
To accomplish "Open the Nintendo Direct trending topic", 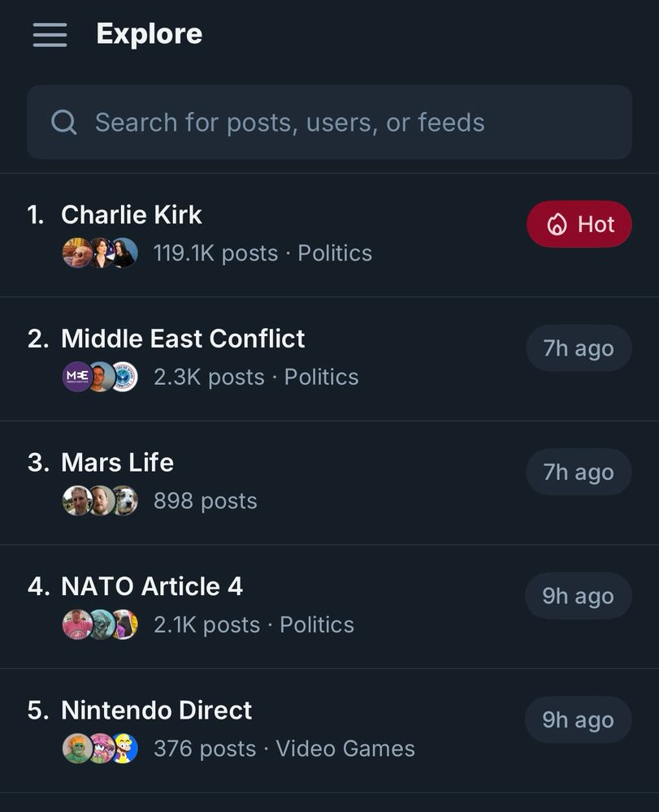I will (156, 710).
